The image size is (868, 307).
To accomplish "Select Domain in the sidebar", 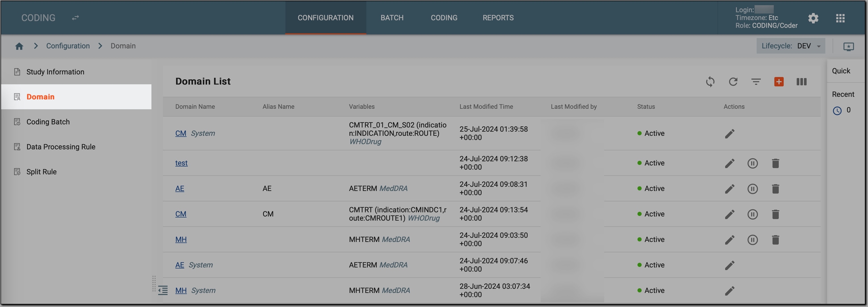I will point(76,97).
